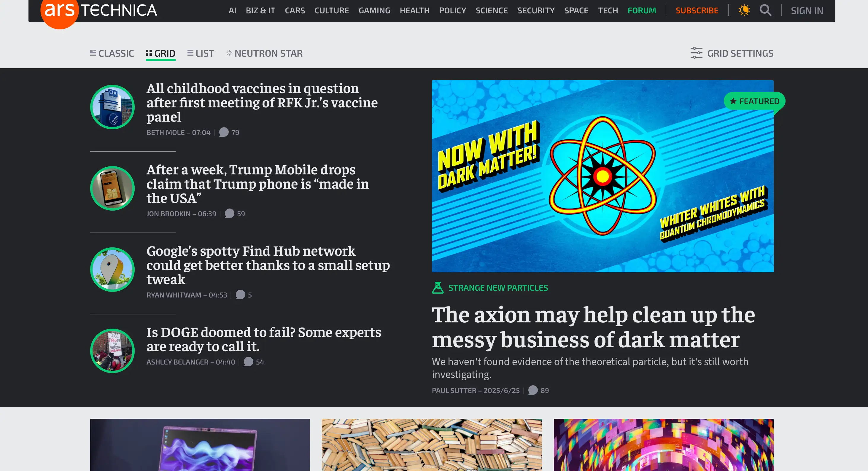Click the 79 comments count

pyautogui.click(x=235, y=132)
